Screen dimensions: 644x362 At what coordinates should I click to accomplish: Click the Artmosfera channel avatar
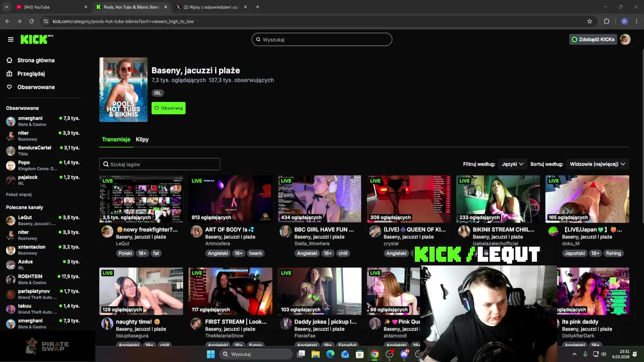point(196,231)
